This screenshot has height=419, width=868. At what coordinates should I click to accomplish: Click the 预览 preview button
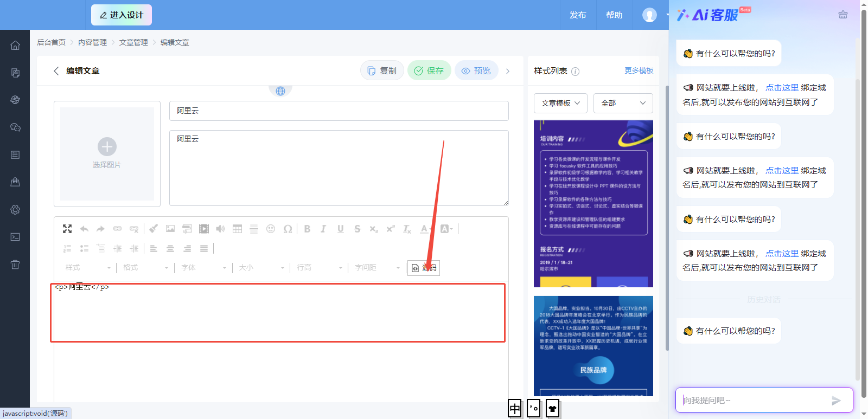point(476,70)
